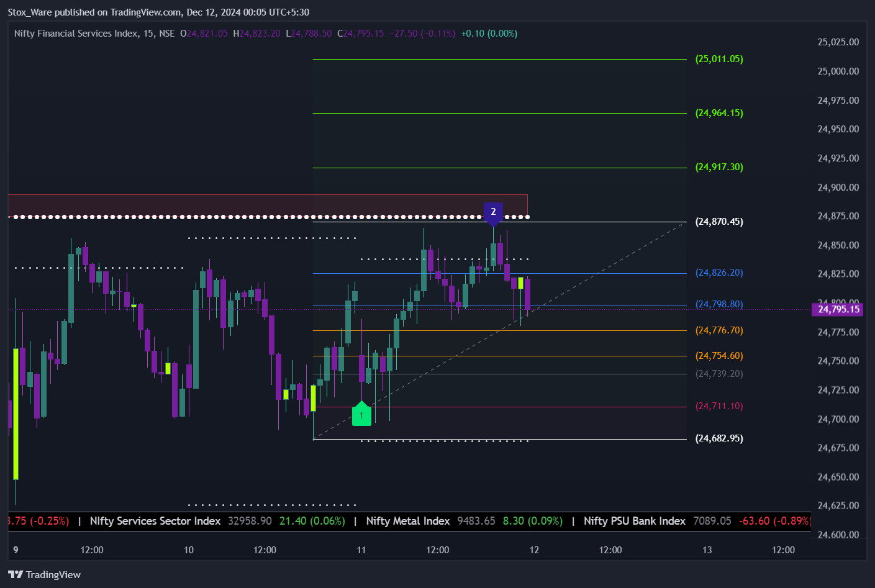The width and height of the screenshot is (875, 588).
Task: Click the ticker change 8.30 (0.09%)
Action: pyautogui.click(x=533, y=521)
